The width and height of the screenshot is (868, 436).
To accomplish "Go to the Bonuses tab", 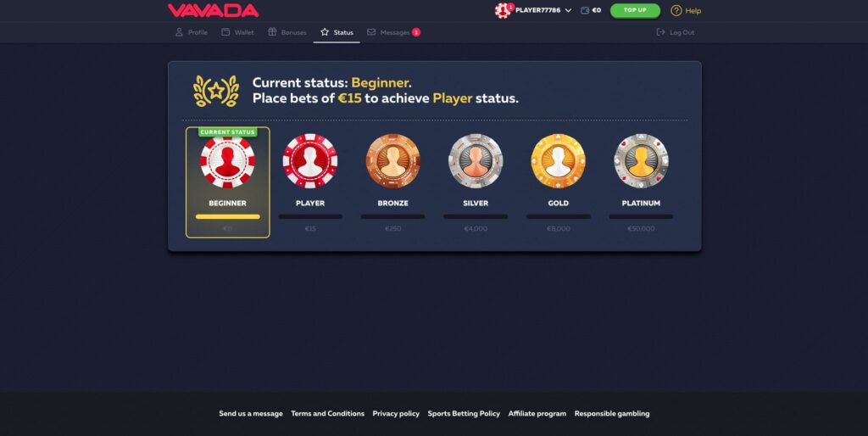I will coord(287,32).
